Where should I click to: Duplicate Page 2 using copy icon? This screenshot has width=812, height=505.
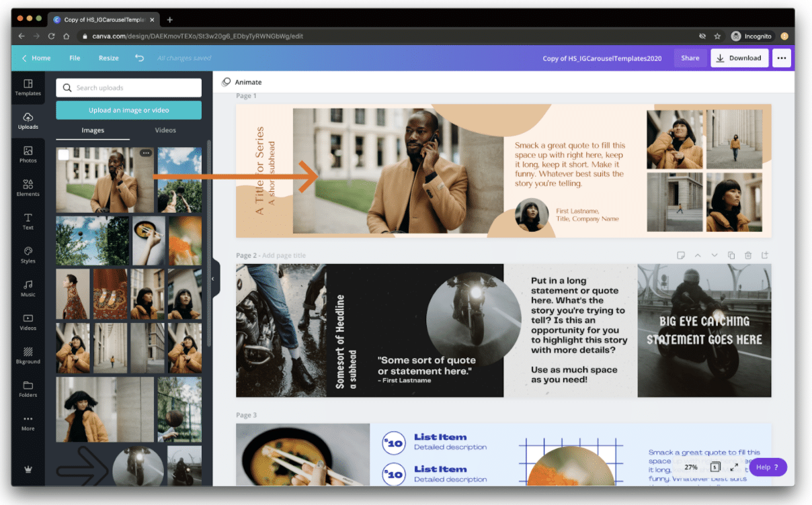click(x=731, y=255)
